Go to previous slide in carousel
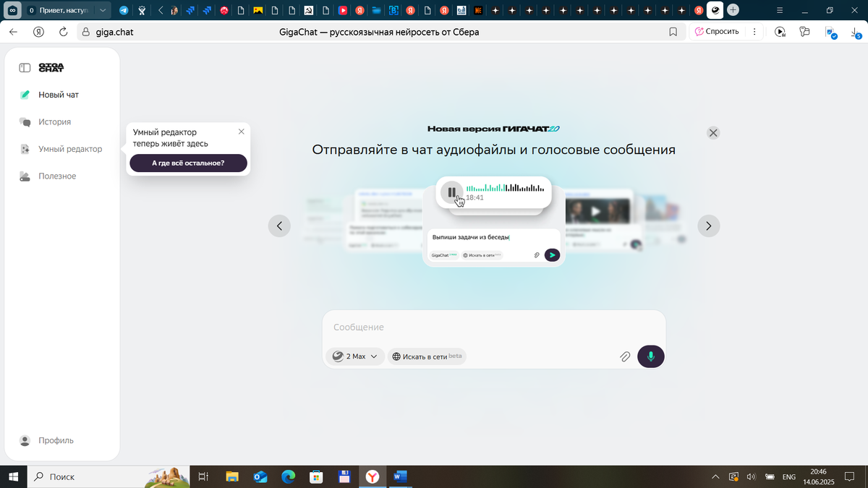Viewport: 868px width, 488px height. 279,226
